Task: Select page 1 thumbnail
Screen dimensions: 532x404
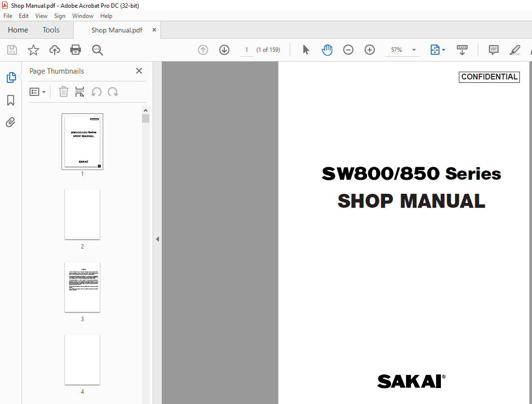Action: click(x=82, y=141)
